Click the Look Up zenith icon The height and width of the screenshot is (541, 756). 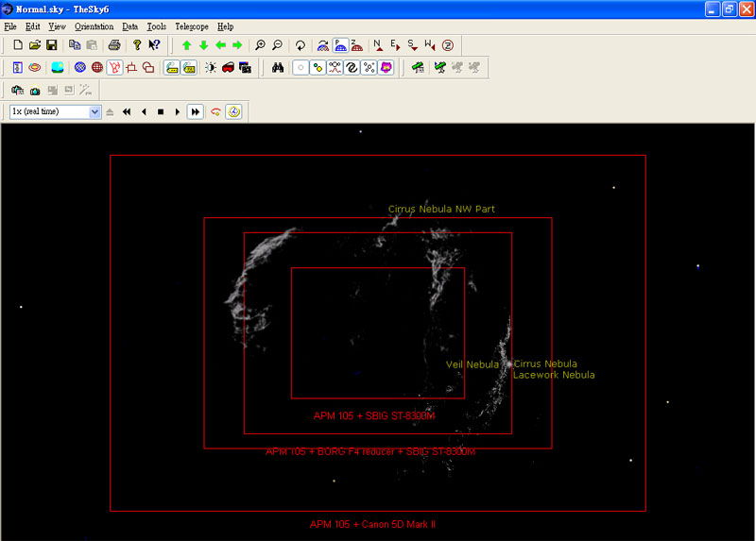447,45
